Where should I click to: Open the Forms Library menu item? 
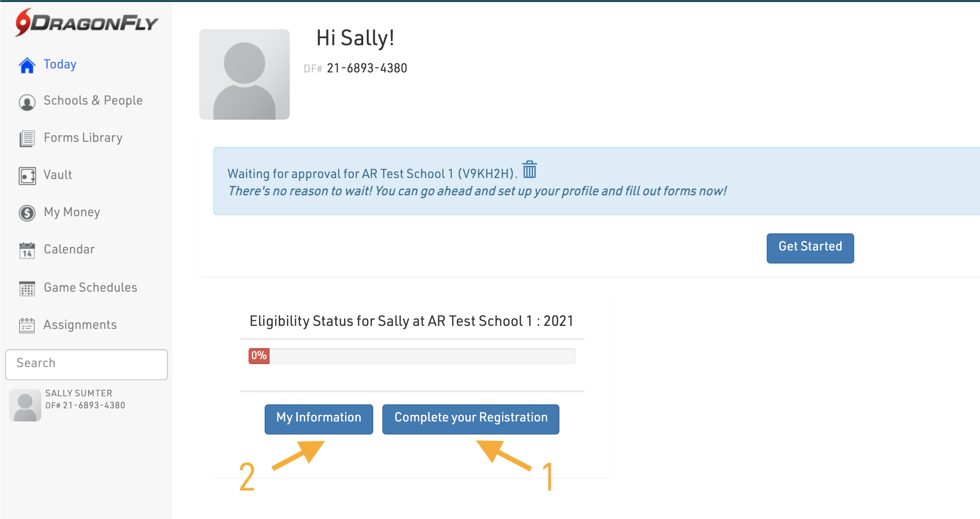tap(83, 138)
